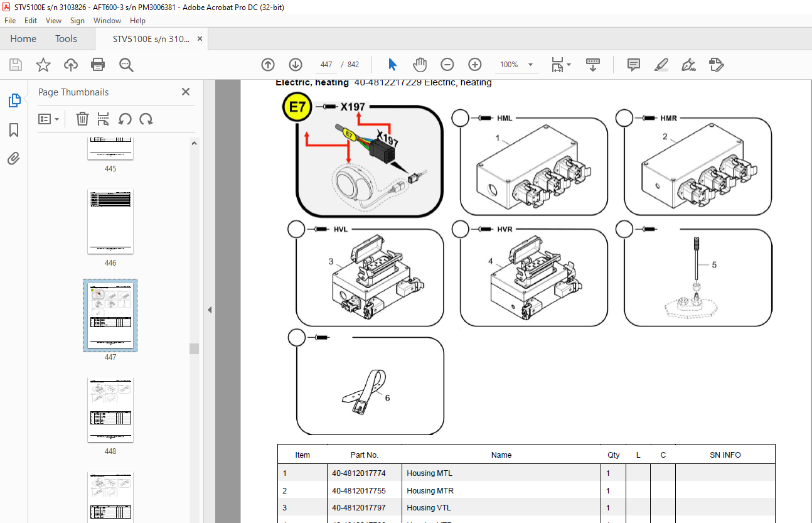Click part number 40-4812017797
Viewport: 812px width, 523px height.
(x=359, y=508)
